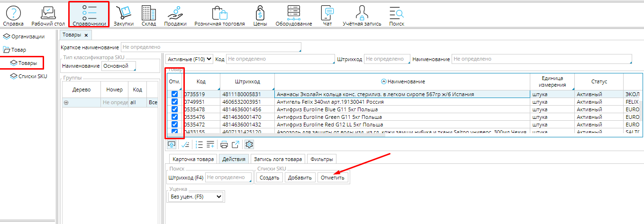644x224 pixels.
Task: Switch to the Карточка товара tab
Action: (193, 159)
